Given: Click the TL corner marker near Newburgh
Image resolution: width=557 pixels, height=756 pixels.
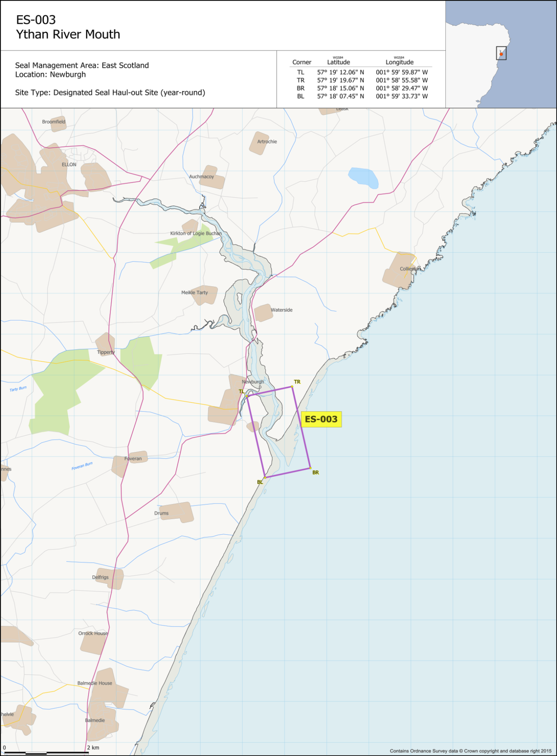Looking at the screenshot, I should point(247,396).
